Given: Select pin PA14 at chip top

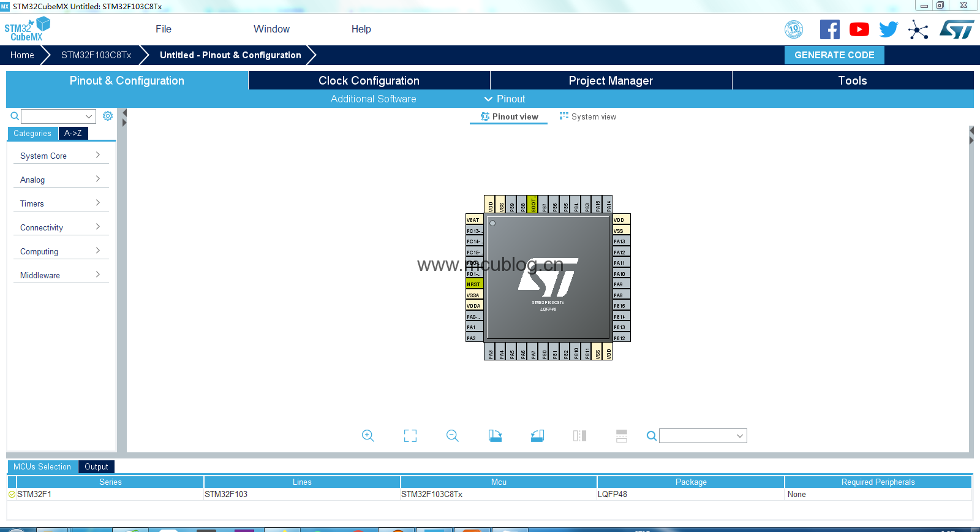Looking at the screenshot, I should point(608,204).
